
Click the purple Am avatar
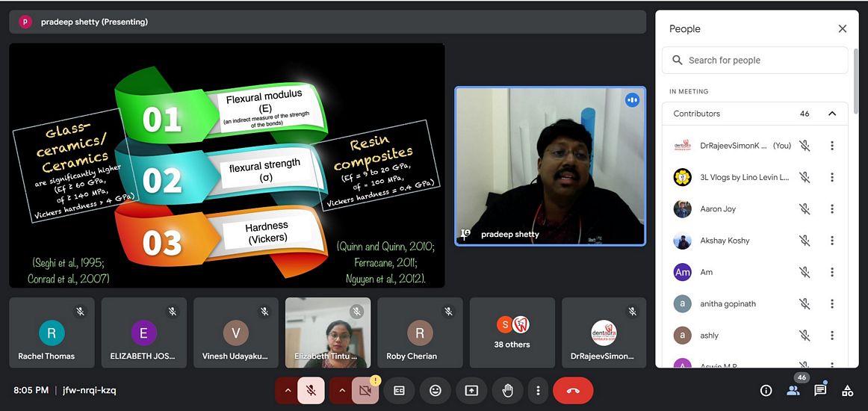[683, 272]
